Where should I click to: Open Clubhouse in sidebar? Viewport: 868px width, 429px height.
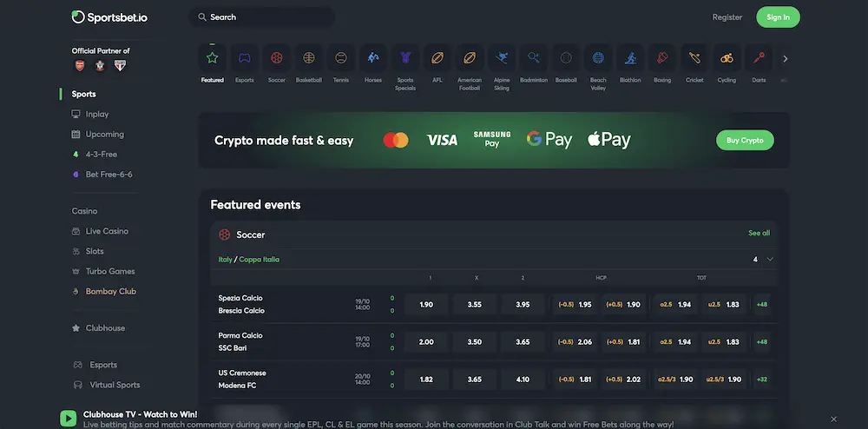click(x=99, y=328)
